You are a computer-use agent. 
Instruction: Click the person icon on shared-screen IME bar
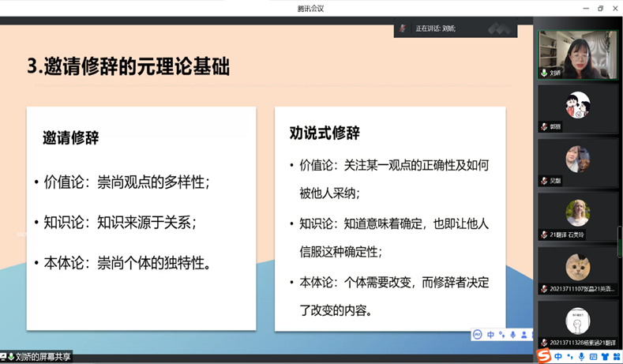[524, 335]
